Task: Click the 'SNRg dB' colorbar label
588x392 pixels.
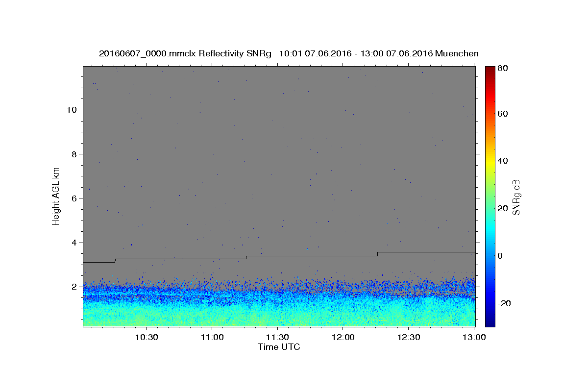Action: pyautogui.click(x=516, y=197)
